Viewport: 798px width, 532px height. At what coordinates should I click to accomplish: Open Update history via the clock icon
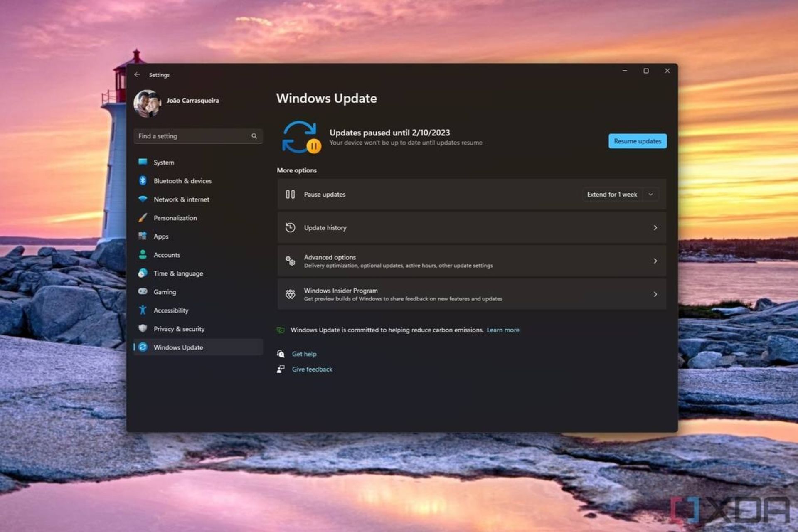click(x=290, y=227)
